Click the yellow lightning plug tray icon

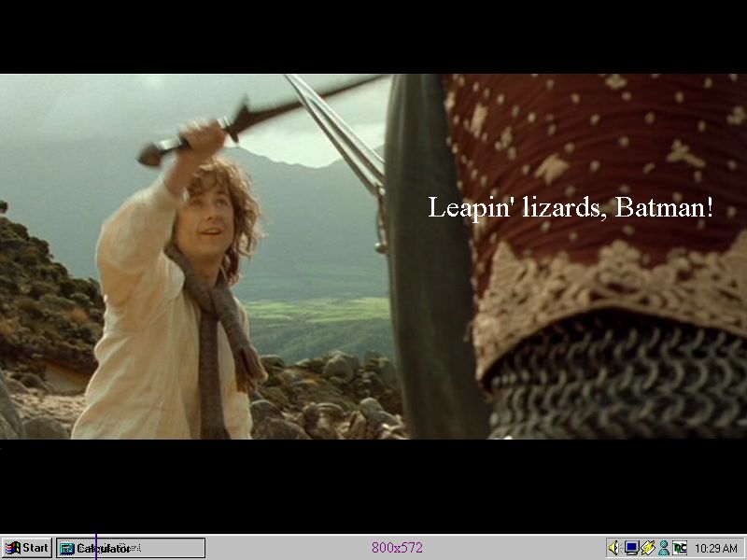(x=648, y=548)
